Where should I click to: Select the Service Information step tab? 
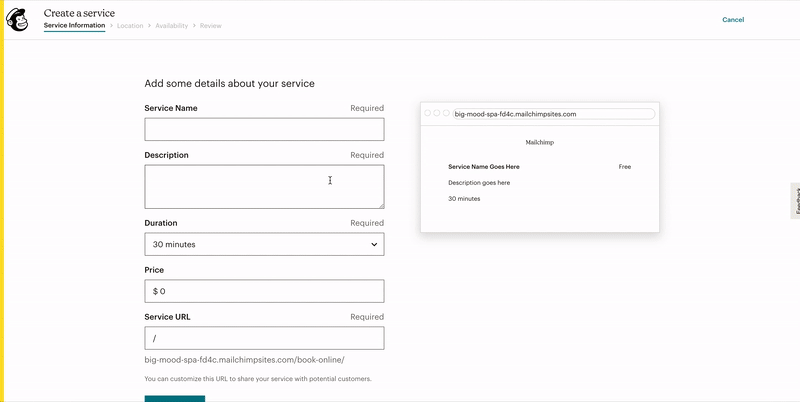pos(75,25)
